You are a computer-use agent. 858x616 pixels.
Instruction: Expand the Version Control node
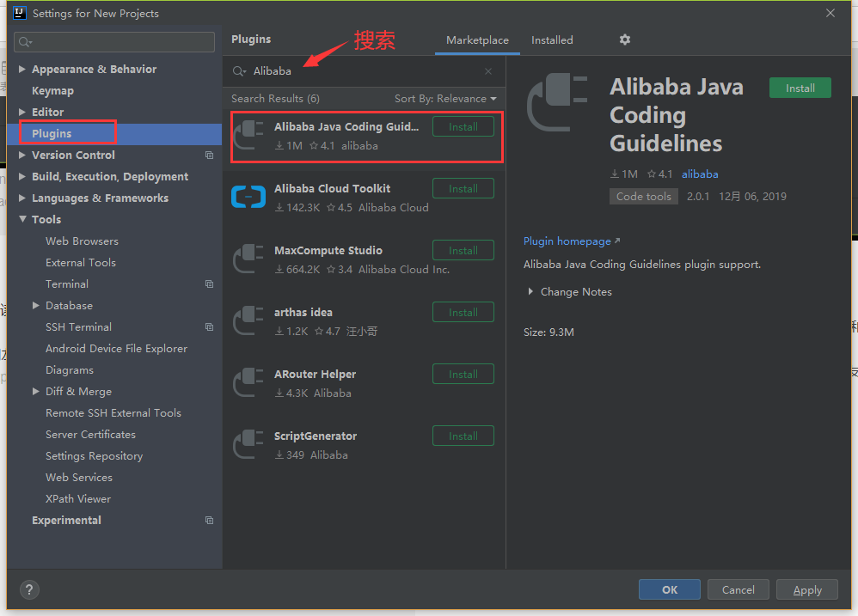pyautogui.click(x=22, y=155)
